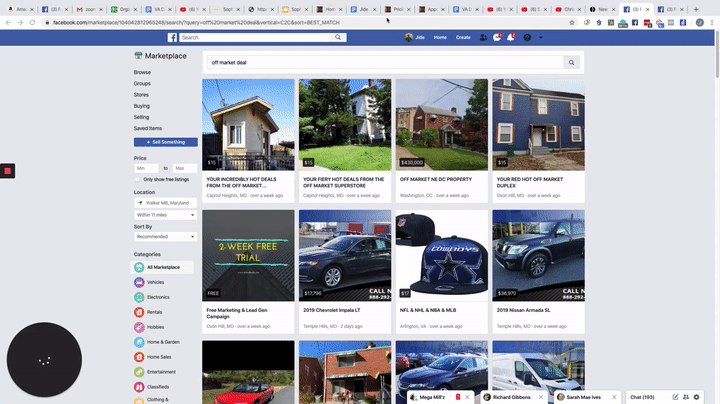
Task: Enable Only show free listings checkbox
Action: [x=138, y=179]
